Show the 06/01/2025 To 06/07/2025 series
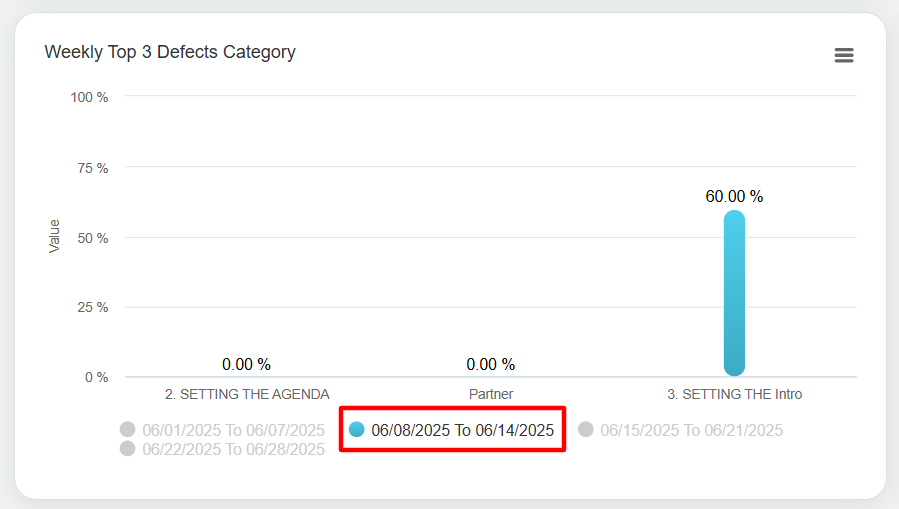This screenshot has width=899, height=509. (233, 430)
